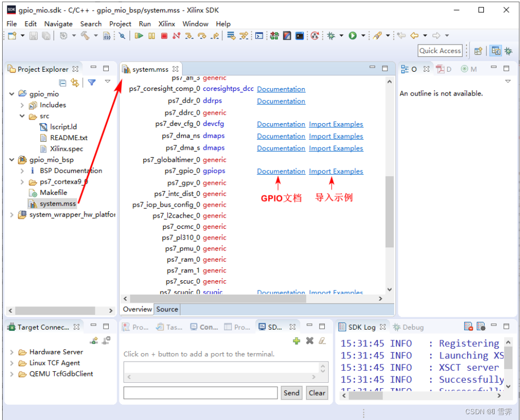Image resolution: width=520 pixels, height=420 pixels.
Task: Open Documentation link for ps7_ddr_0
Action: 281,101
